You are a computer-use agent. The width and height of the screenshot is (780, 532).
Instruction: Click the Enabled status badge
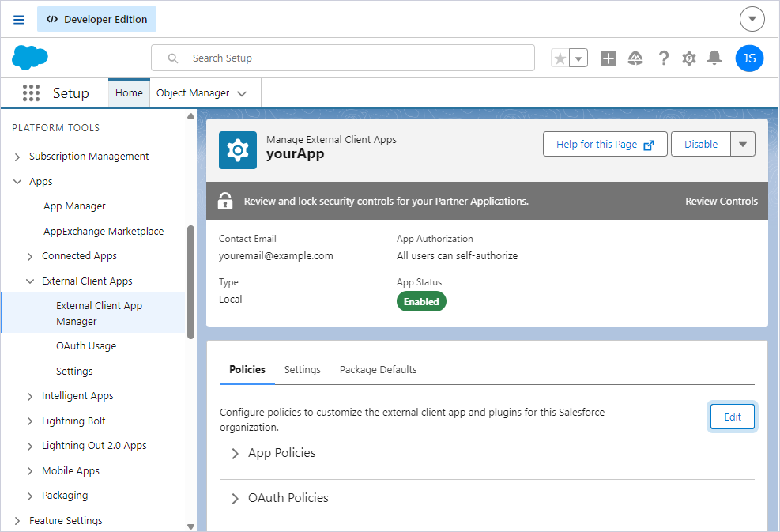pos(421,302)
